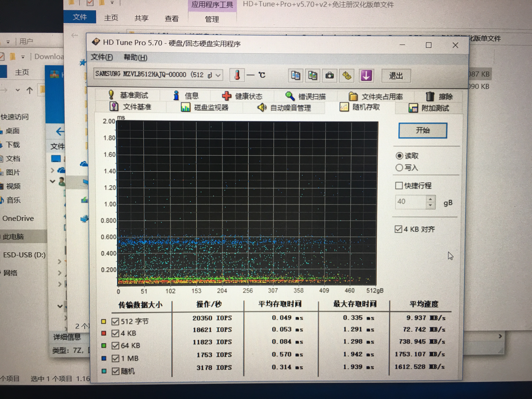532x399 pixels.
Task: Toggle the 64 KB checkbox
Action: 115,346
